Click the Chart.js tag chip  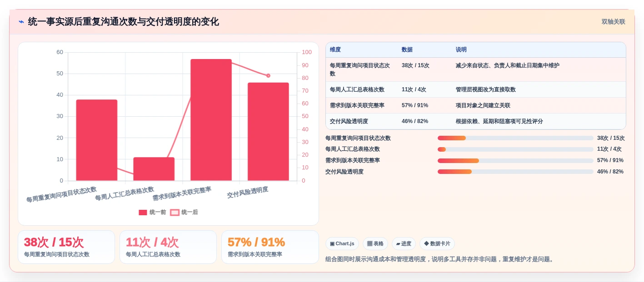click(342, 243)
